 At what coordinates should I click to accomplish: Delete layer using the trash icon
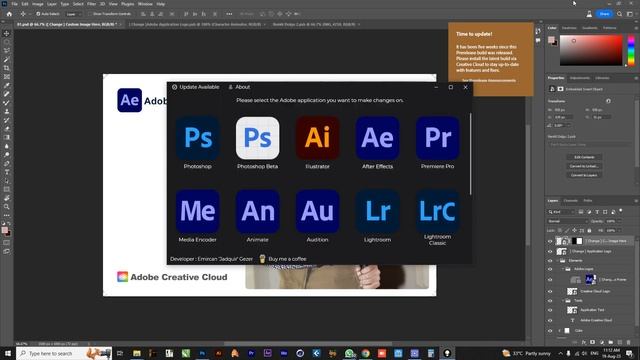pos(629,342)
